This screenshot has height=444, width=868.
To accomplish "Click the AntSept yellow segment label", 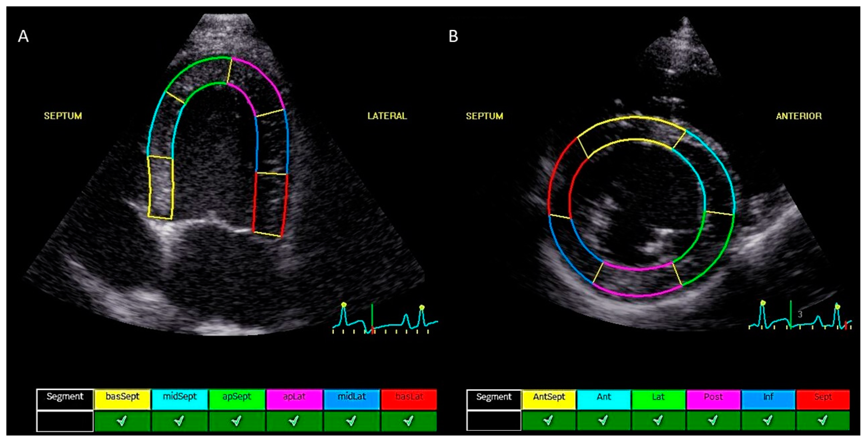I will click(549, 400).
